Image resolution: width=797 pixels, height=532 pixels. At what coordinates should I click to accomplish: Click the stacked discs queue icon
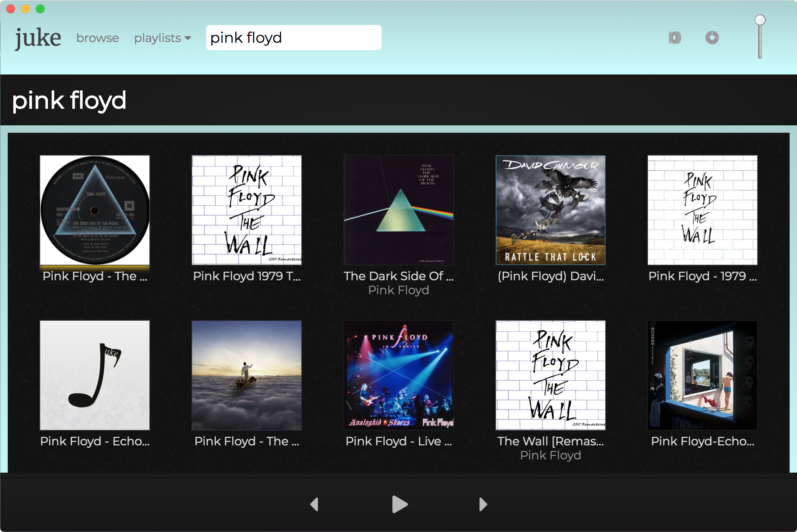tap(675, 38)
